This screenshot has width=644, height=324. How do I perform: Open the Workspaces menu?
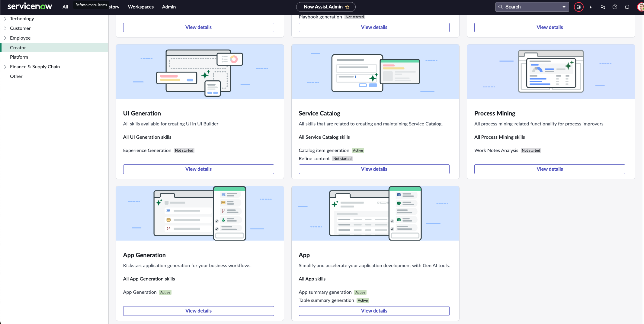pos(141,7)
